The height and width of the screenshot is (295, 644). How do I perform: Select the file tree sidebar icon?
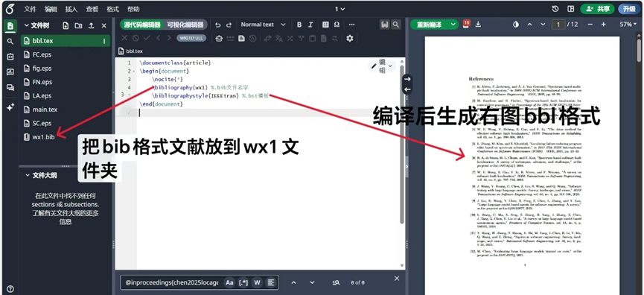(x=10, y=27)
